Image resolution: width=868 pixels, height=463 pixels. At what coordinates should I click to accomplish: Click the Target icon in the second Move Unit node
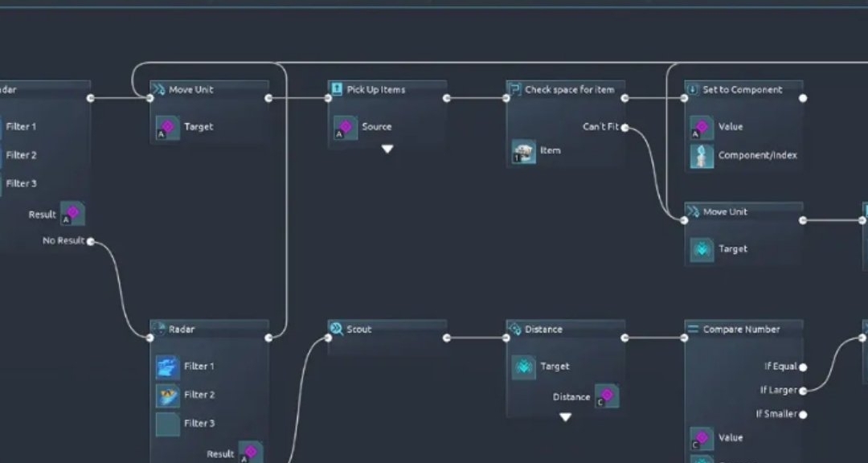pos(702,249)
